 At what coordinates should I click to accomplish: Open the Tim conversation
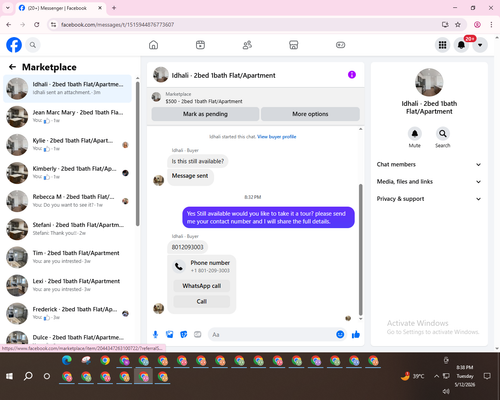[67, 257]
